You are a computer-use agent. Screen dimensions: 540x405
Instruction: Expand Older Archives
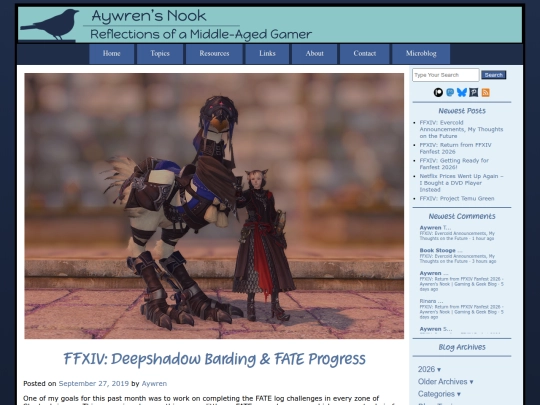click(445, 382)
